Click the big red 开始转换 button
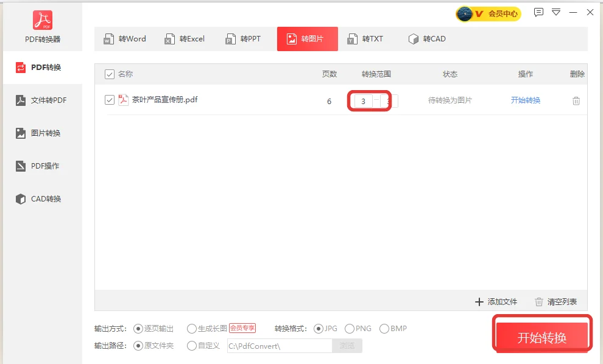The height and width of the screenshot is (364, 603). [x=542, y=337]
